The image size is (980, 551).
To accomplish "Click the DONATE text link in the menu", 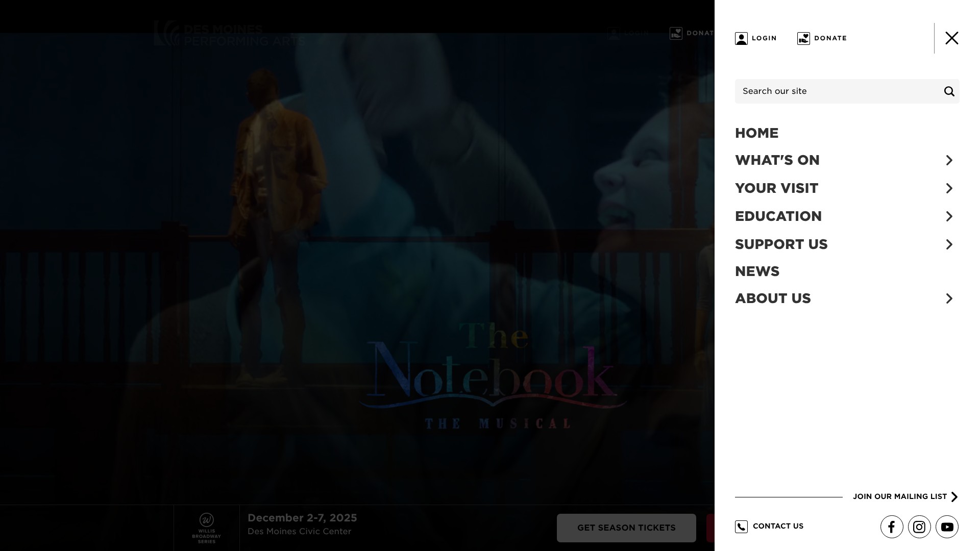I will coord(830,38).
